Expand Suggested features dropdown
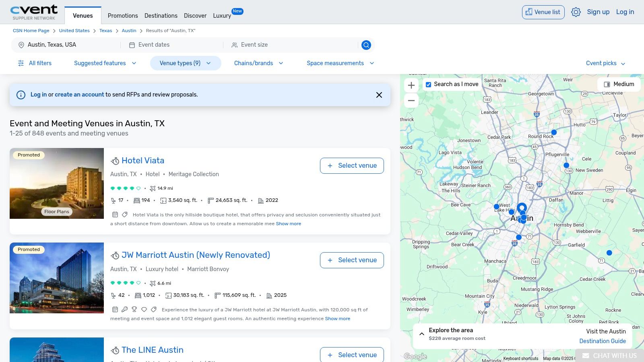Screen dimensions: 644x362 [x=105, y=63]
